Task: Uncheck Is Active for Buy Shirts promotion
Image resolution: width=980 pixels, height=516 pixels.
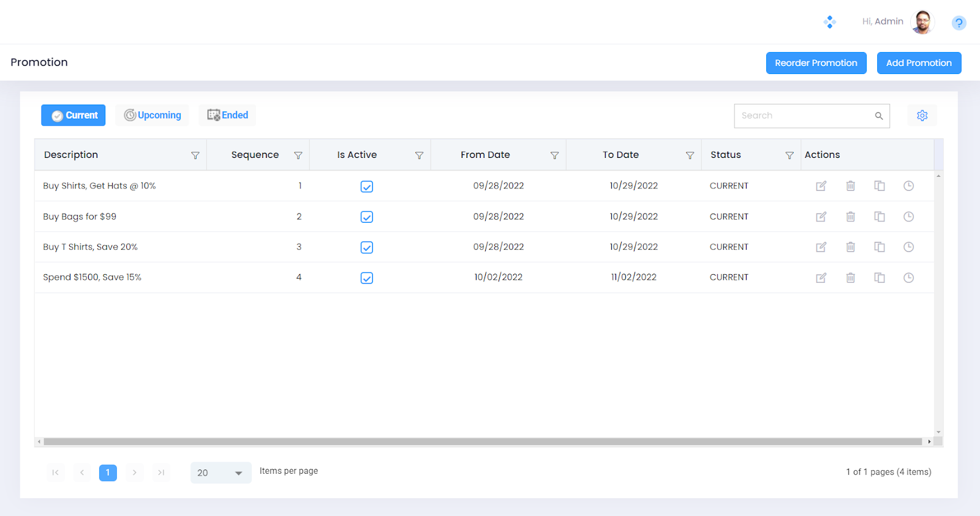Action: tap(367, 187)
